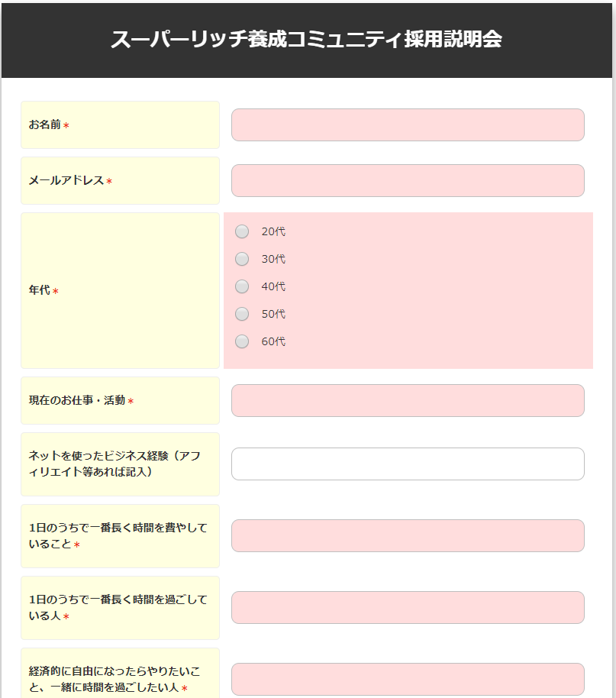Pick the 40代 radio button
This screenshot has width=616, height=698.
[242, 286]
